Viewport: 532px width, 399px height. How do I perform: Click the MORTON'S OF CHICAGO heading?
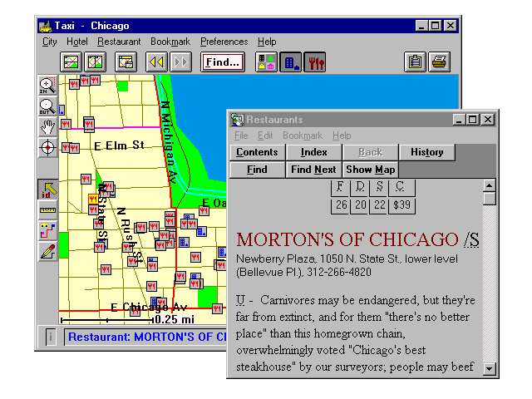pos(347,239)
